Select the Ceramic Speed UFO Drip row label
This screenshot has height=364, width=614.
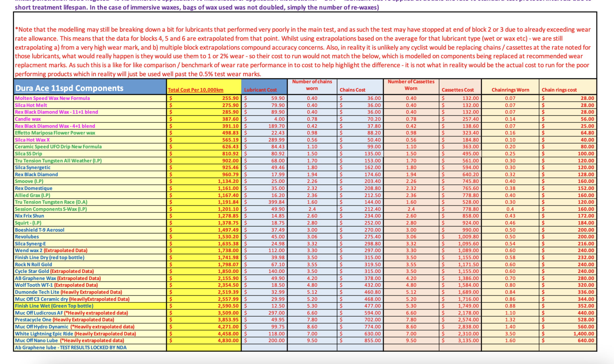(x=58, y=147)
